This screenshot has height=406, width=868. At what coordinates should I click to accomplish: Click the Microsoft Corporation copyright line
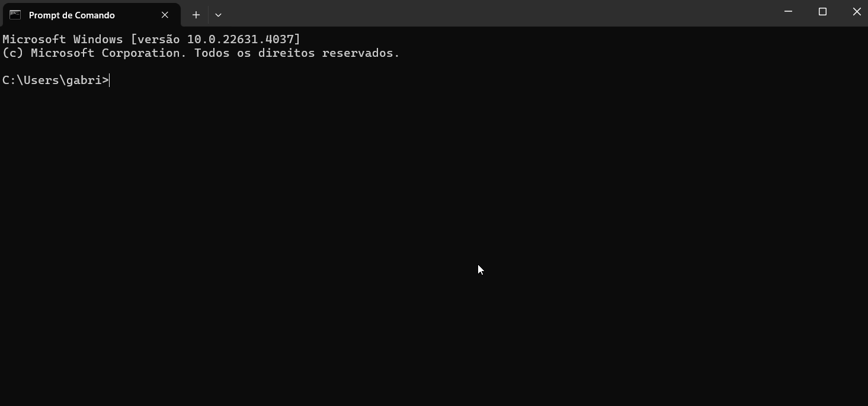(x=201, y=53)
